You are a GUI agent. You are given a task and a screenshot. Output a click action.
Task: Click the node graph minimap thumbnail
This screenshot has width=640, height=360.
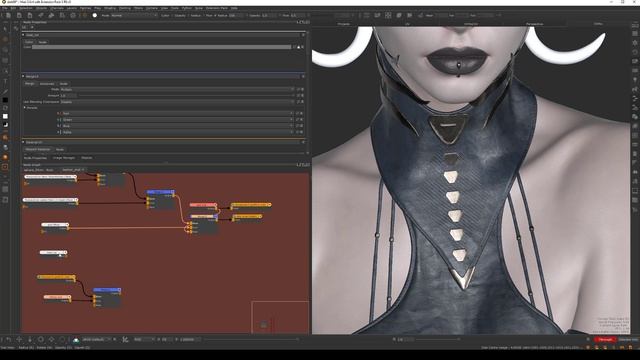[280, 317]
